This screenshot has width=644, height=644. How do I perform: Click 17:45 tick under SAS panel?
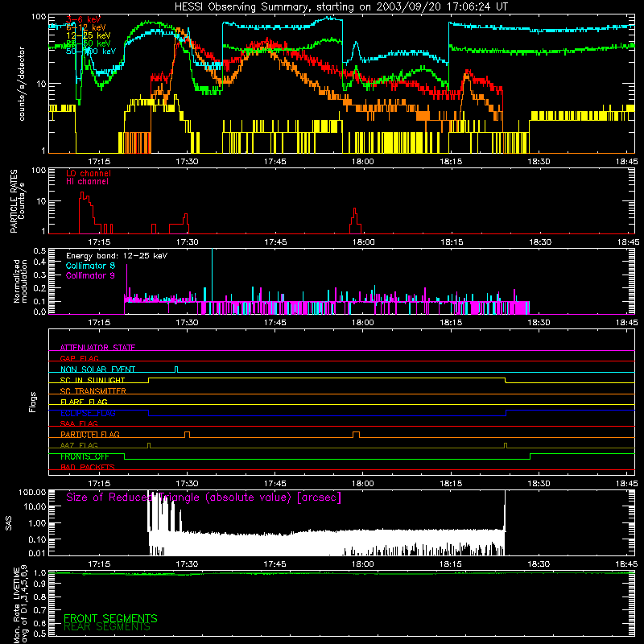tap(275, 564)
